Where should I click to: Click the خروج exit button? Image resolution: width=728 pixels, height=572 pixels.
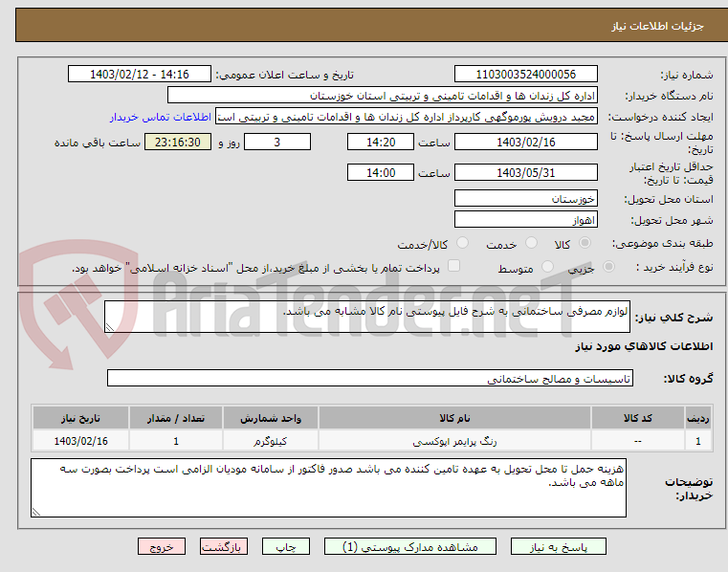tap(162, 546)
